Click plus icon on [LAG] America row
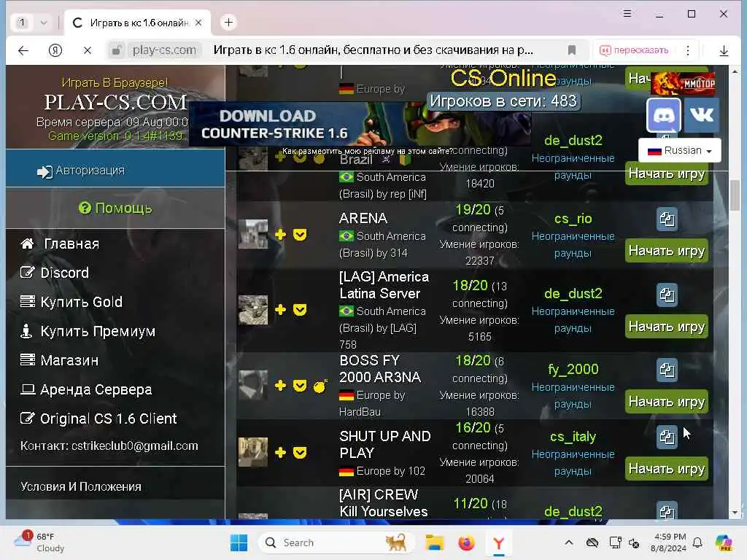747x560 pixels. click(x=281, y=310)
